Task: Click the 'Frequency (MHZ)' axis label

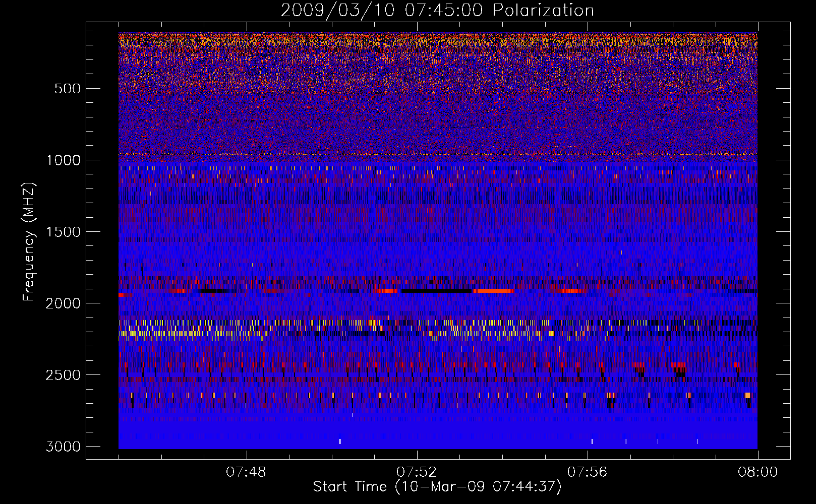Action: point(29,242)
